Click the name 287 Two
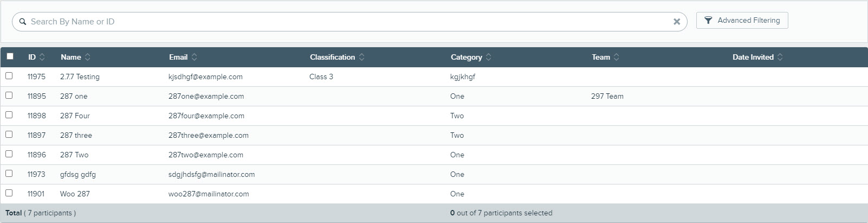The height and width of the screenshot is (223, 868). (x=74, y=155)
